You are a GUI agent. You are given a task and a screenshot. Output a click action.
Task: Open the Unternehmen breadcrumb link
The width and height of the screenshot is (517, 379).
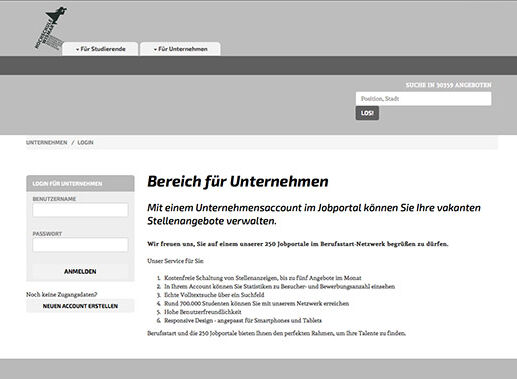point(47,142)
